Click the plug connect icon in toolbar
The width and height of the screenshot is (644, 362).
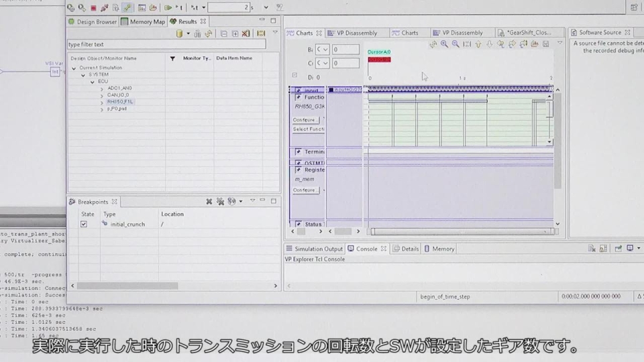(105, 7)
